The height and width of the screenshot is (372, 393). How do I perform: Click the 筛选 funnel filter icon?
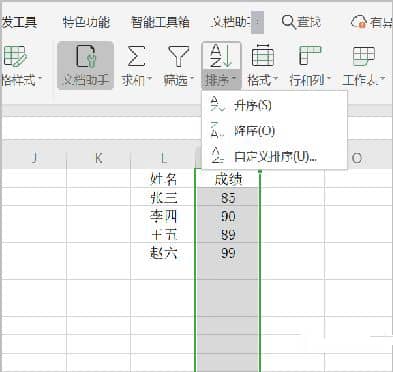pos(178,56)
